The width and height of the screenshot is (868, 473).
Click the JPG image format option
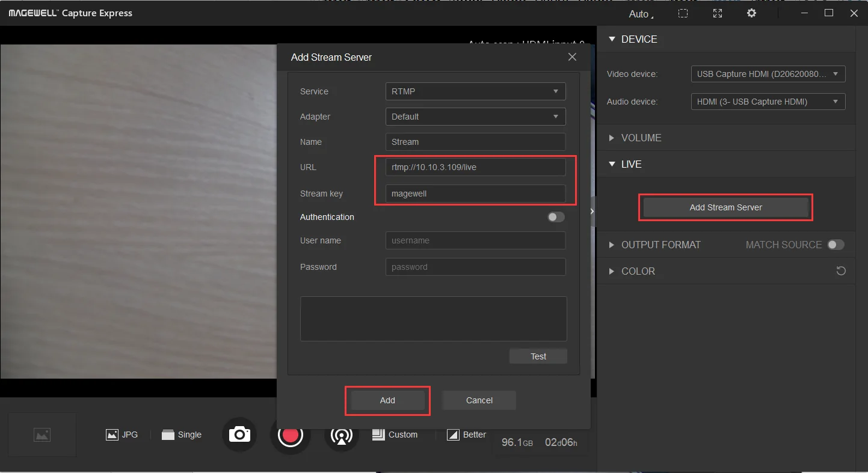coord(122,435)
